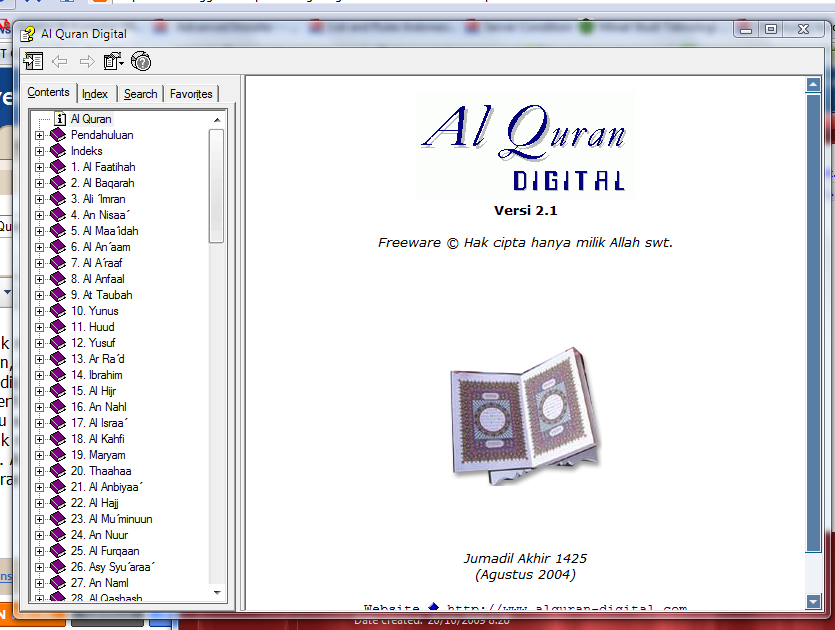Image resolution: width=835 pixels, height=630 pixels.
Task: Maximize the Al Quran Digital window
Action: 771,29
